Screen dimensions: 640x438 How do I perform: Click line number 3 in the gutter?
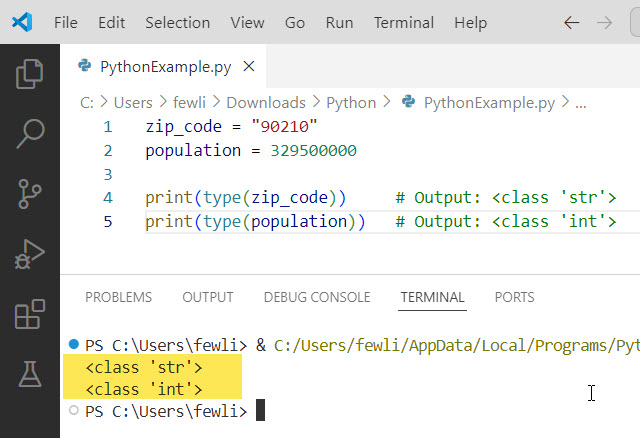108,174
